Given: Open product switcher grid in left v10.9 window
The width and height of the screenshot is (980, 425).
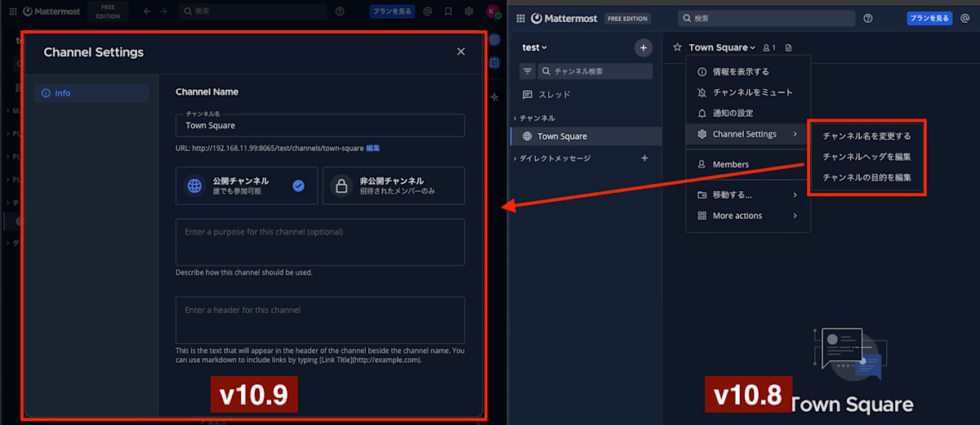Looking at the screenshot, I should click(13, 11).
